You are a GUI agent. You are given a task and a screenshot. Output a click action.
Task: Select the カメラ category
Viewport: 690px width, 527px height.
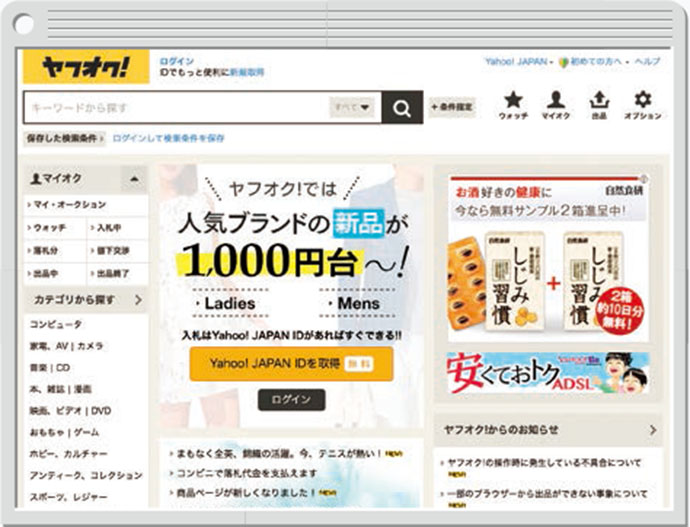[90, 346]
